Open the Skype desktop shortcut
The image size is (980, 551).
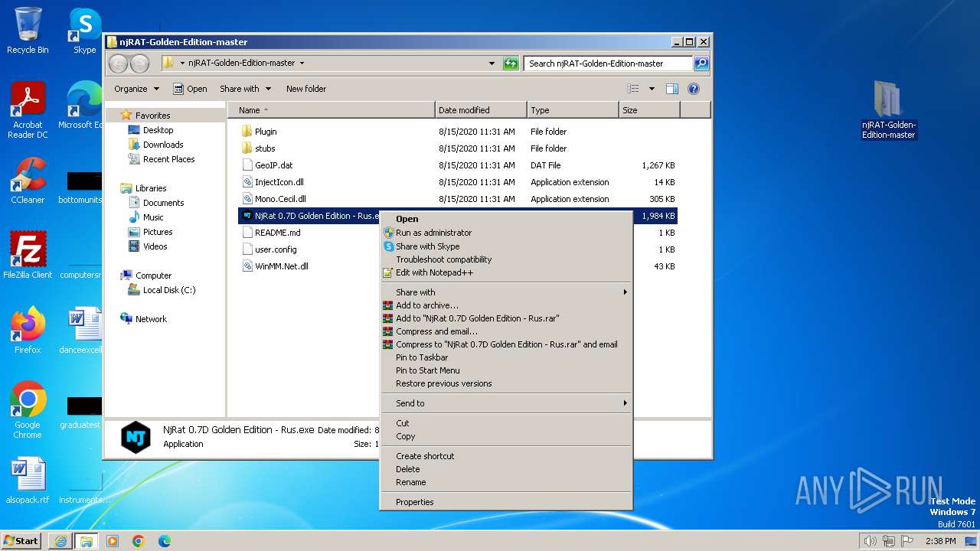[84, 31]
